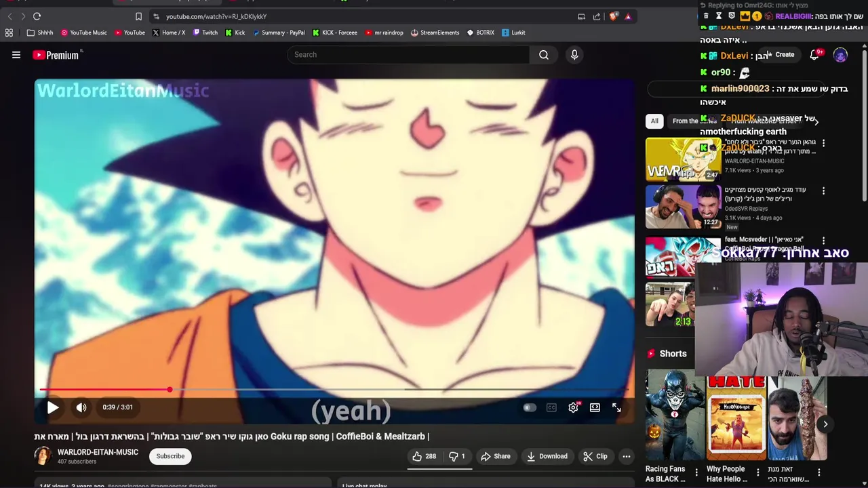
Task: Go back in browser history
Action: 9,16
